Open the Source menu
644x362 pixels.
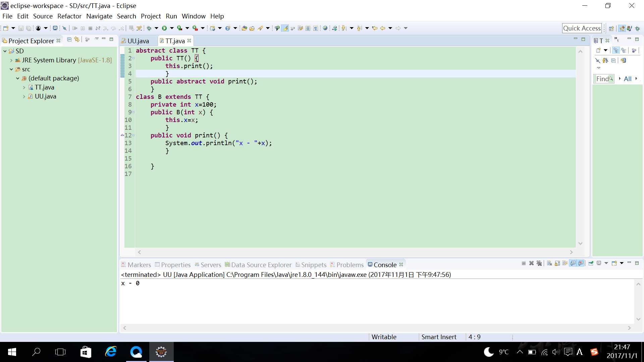pos(43,16)
